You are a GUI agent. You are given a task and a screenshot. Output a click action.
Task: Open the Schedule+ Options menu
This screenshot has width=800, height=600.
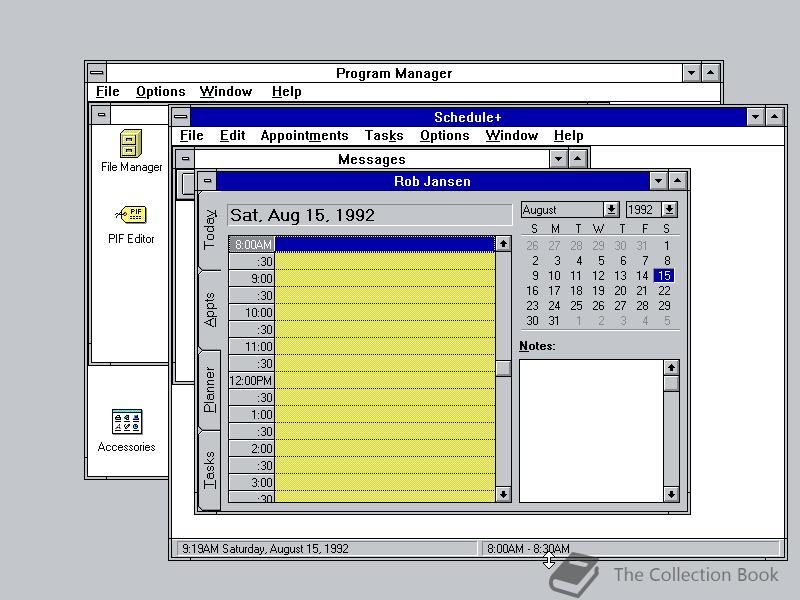coord(444,135)
